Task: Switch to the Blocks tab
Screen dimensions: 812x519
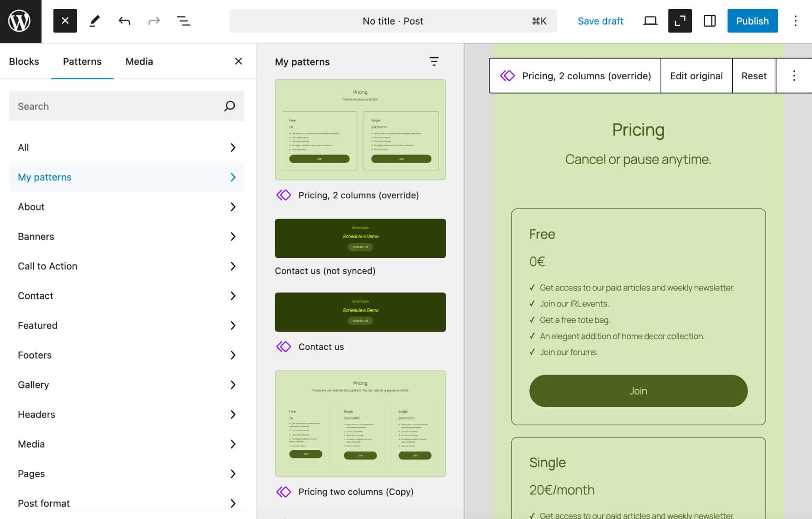Action: 24,61
